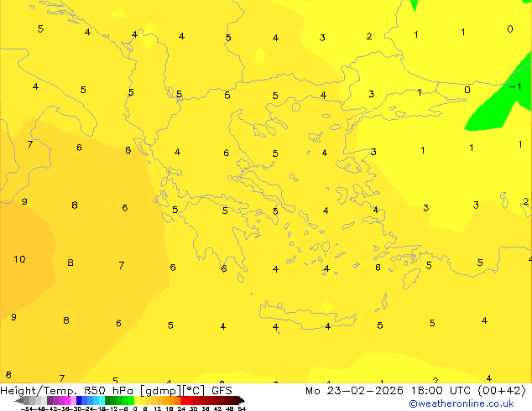This screenshot has height=411, width=532.
Task: Click the "[gdmp]" unit label
Action: [160, 391]
